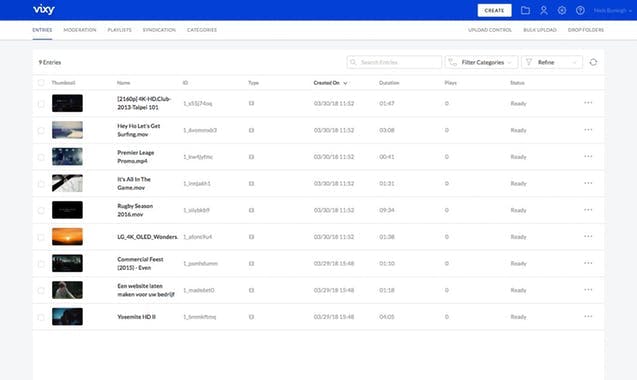The height and width of the screenshot is (380, 637).
Task: Check the Hey Ho Let's Get Surfing checkbox
Action: pos(41,130)
